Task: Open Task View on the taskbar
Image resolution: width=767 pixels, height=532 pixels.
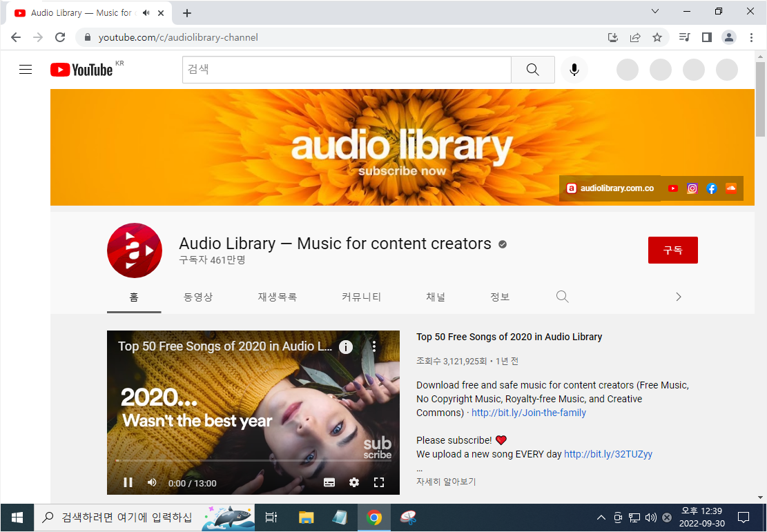Action: [271, 518]
